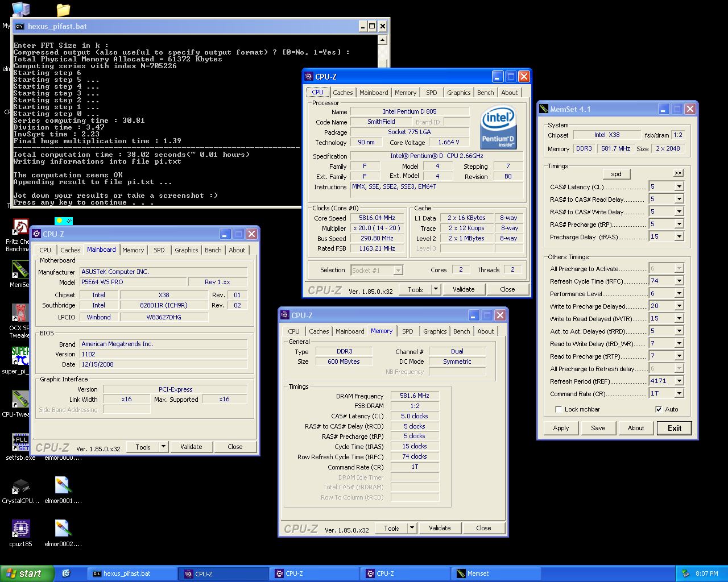
Task: Click the Intel Pentium D 805 name field
Action: pyautogui.click(x=409, y=111)
